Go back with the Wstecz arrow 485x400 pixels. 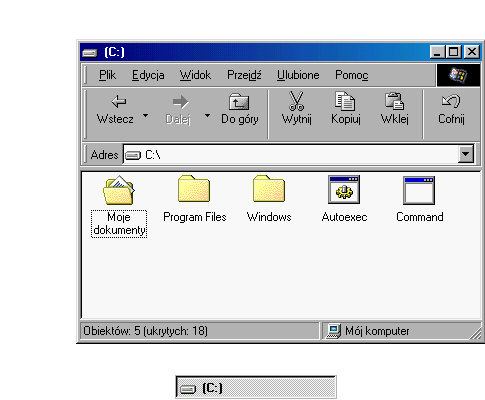(x=118, y=102)
